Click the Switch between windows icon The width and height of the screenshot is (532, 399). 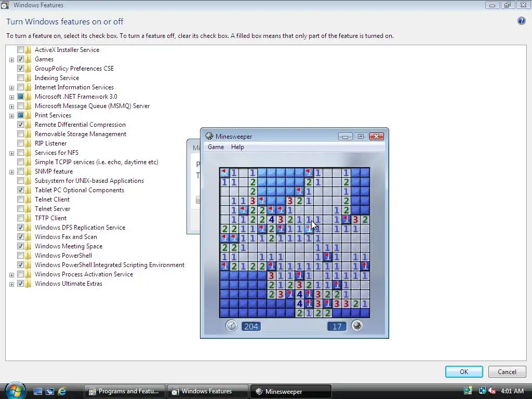tap(50, 391)
